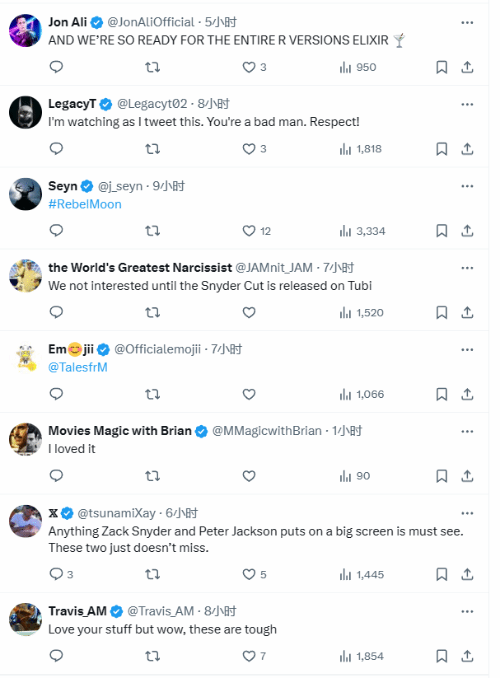Viewport: 500px width, 678px height.
Task: Reply to Jon Ali's tweet
Action: 56,67
